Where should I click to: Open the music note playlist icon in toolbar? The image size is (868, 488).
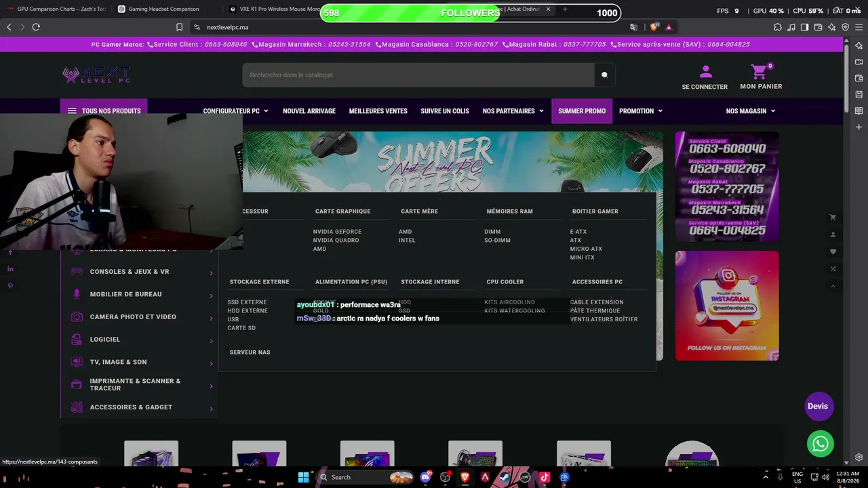point(791,27)
